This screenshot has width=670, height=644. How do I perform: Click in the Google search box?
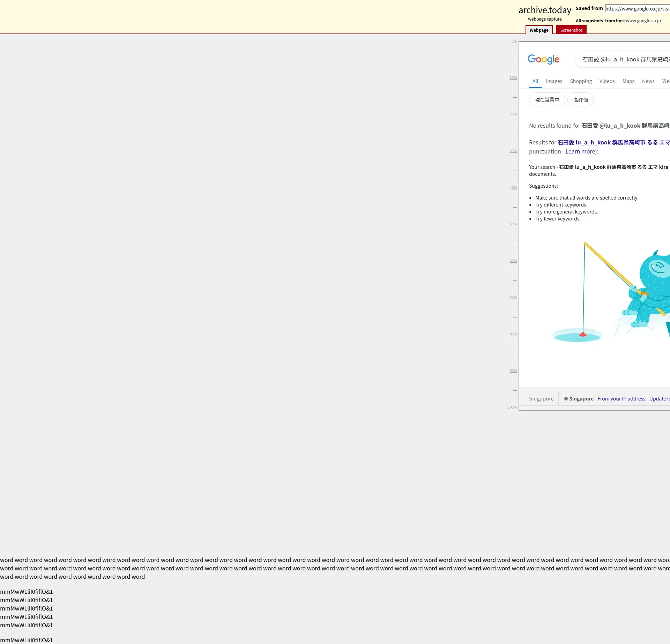(x=625, y=59)
